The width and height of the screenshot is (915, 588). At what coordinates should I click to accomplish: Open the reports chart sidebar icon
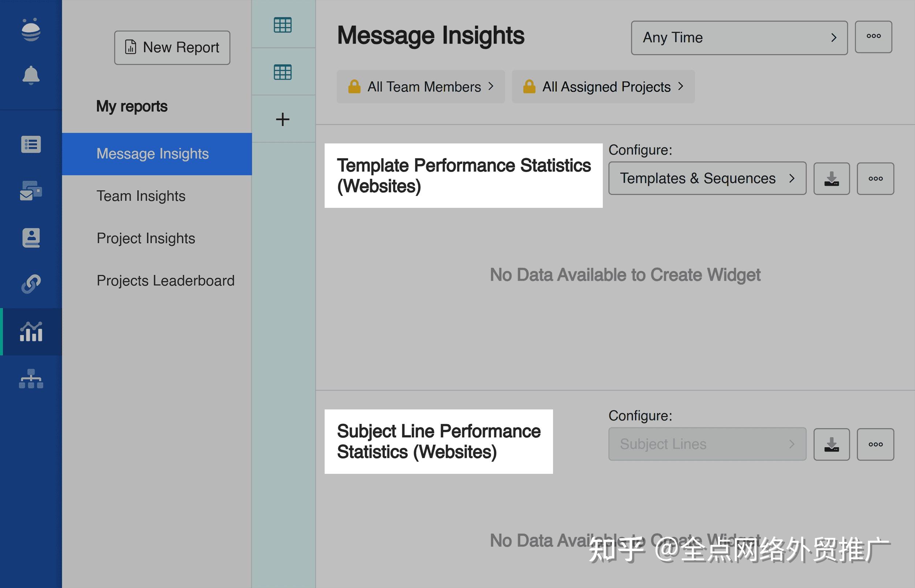(31, 332)
